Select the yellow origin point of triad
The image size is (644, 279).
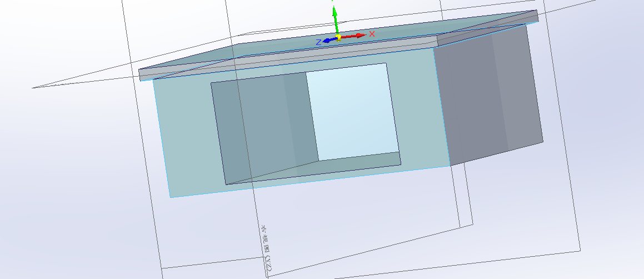(338, 38)
